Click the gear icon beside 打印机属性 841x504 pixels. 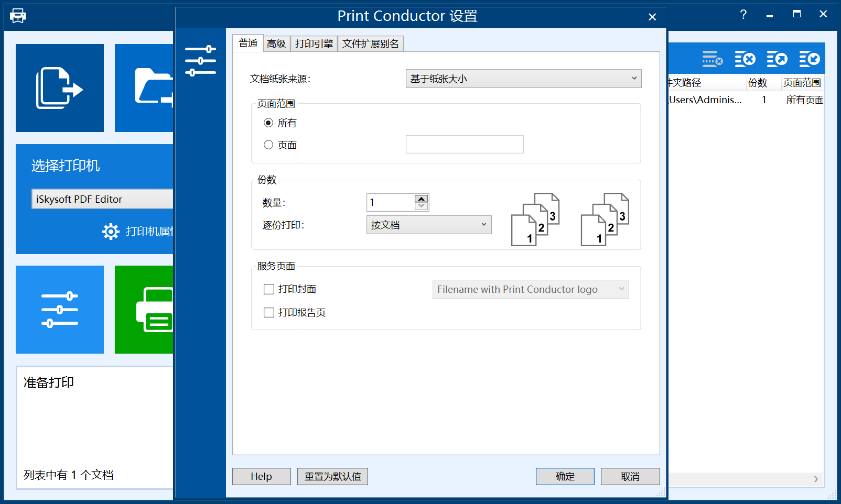111,232
